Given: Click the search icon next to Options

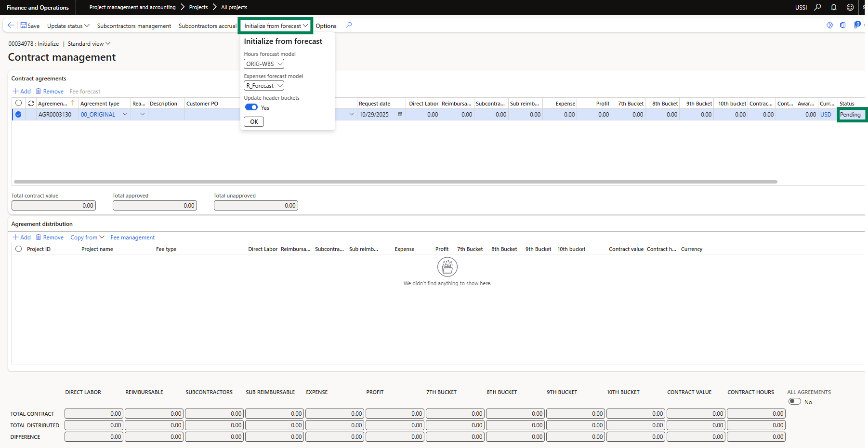Looking at the screenshot, I should click(349, 26).
